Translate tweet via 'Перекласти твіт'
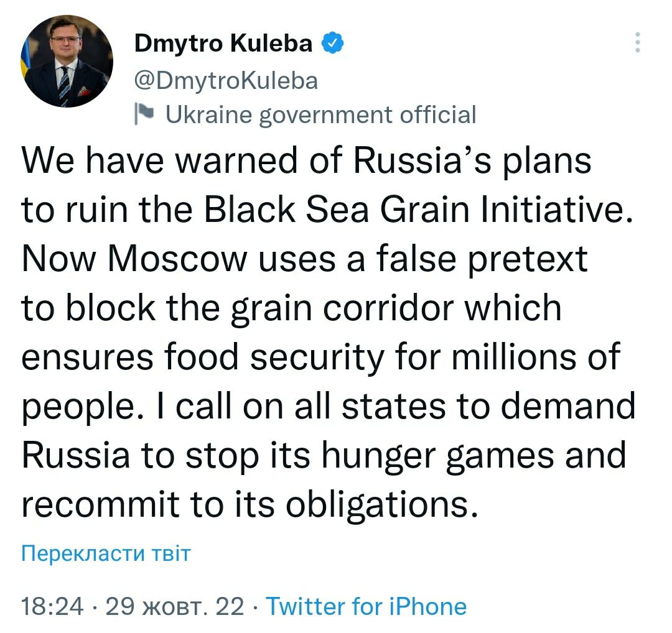672x633 pixels. [106, 553]
